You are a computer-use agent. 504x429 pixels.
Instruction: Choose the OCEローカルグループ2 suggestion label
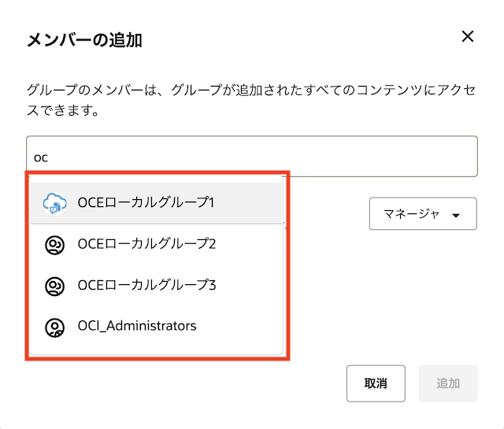(x=146, y=244)
